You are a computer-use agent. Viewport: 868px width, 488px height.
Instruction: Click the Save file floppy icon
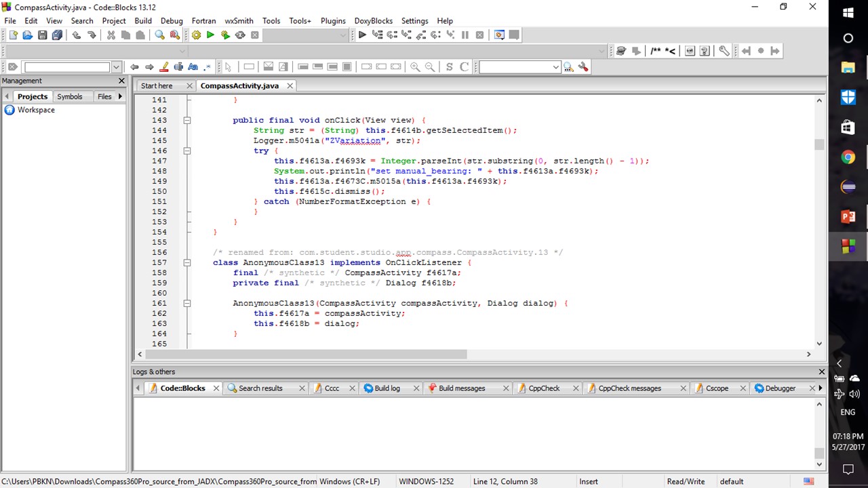pyautogui.click(x=42, y=35)
